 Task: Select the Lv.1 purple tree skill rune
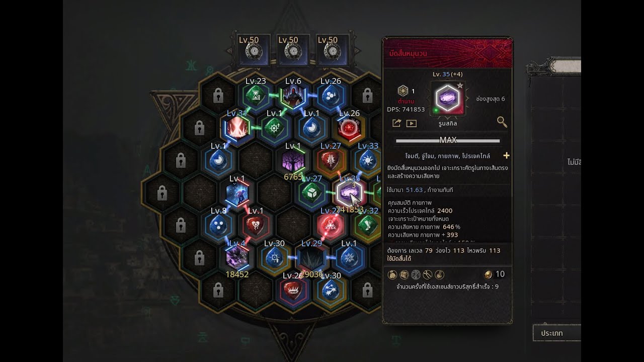coord(293,161)
